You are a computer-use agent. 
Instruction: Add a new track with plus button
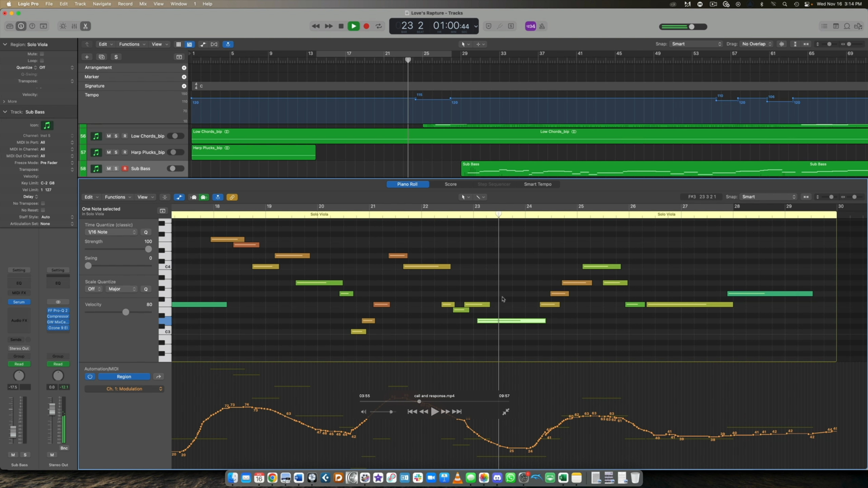(87, 57)
